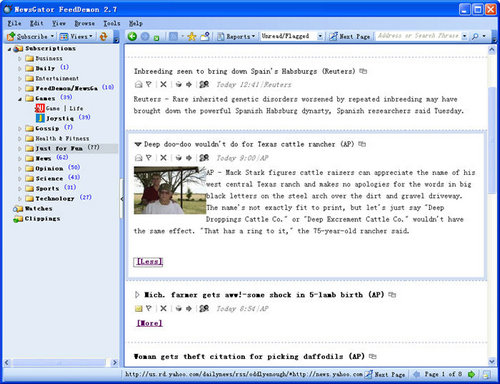Click send-to arrow icon for Inbreeding Habsburgs article
The width and height of the screenshot is (500, 384).
(189, 84)
